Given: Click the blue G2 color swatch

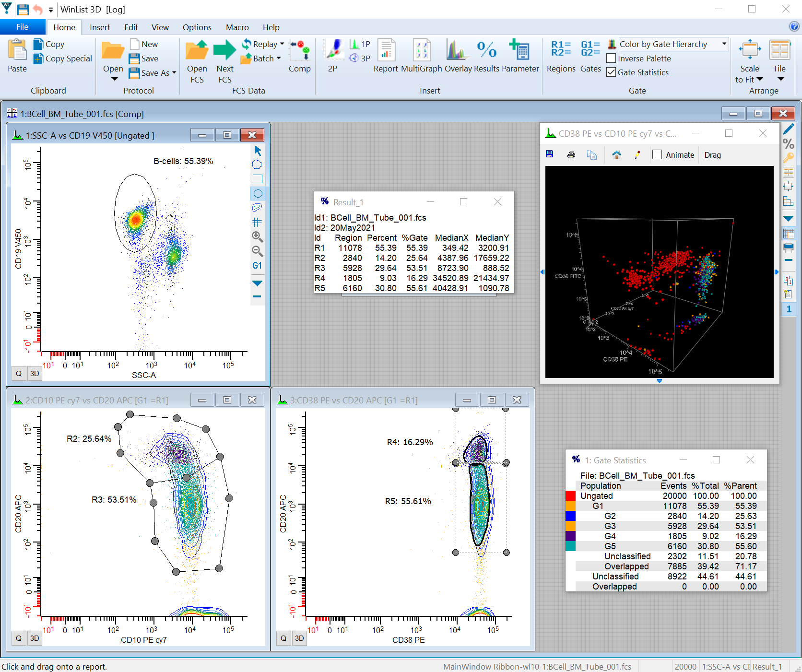Looking at the screenshot, I should [x=570, y=516].
